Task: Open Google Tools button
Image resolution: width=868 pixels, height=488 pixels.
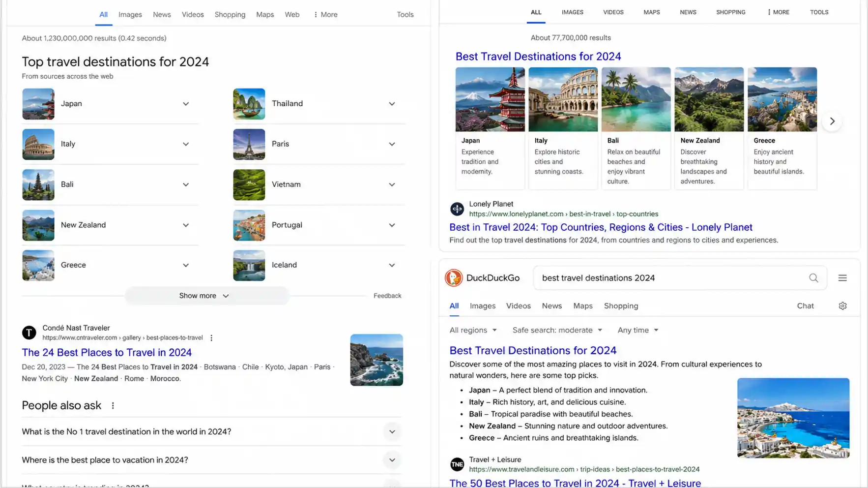Action: (405, 15)
